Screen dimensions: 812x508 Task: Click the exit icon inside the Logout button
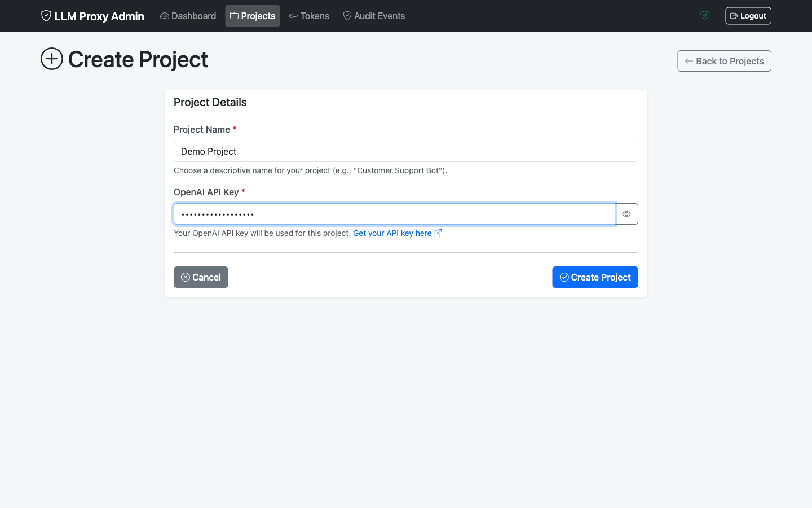pyautogui.click(x=734, y=15)
